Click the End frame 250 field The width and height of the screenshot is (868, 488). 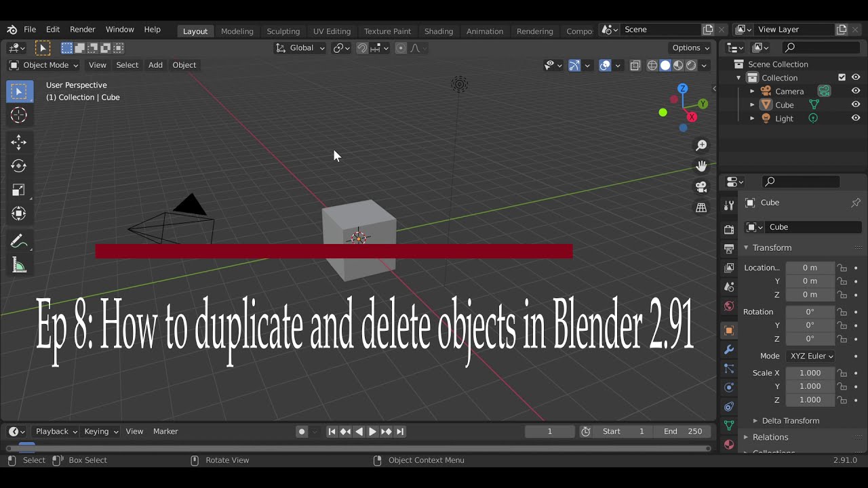pos(682,431)
